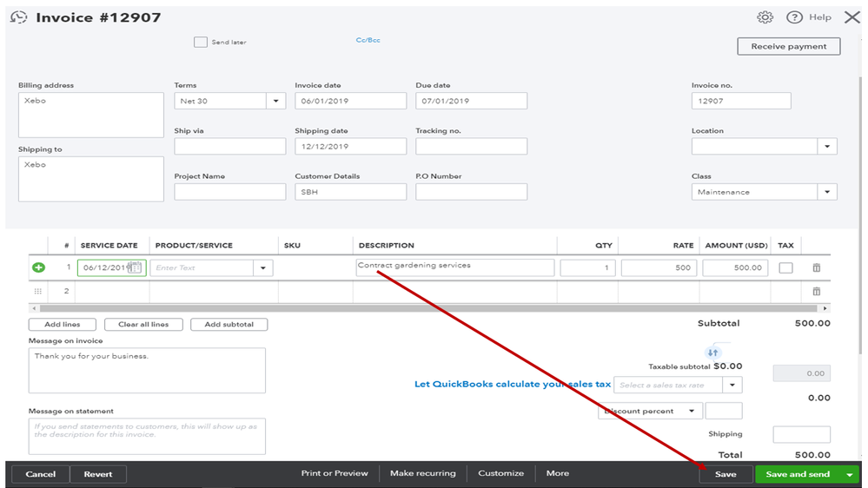Click the Shipping to address field
This screenshot has width=868, height=488.
[90, 179]
